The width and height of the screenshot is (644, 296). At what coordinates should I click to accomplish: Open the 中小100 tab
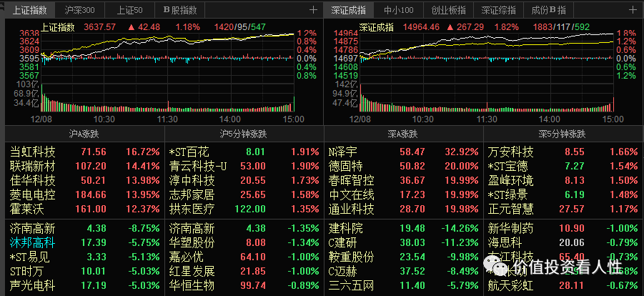(x=398, y=10)
